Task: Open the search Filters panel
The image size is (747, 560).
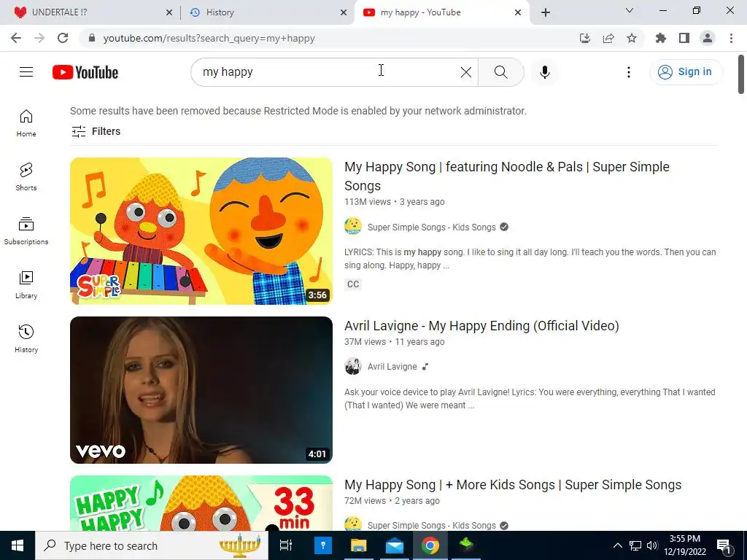Action: [96, 131]
